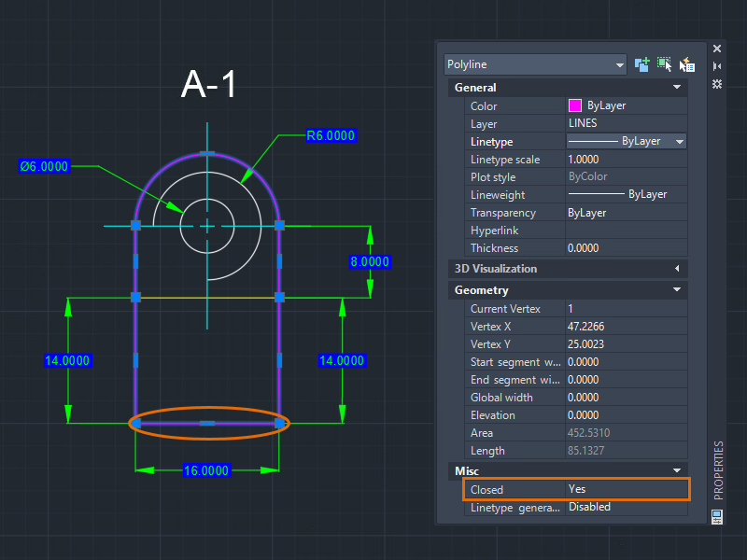Click the top-right blue grip on polyline
The image size is (747, 560).
coord(279,225)
